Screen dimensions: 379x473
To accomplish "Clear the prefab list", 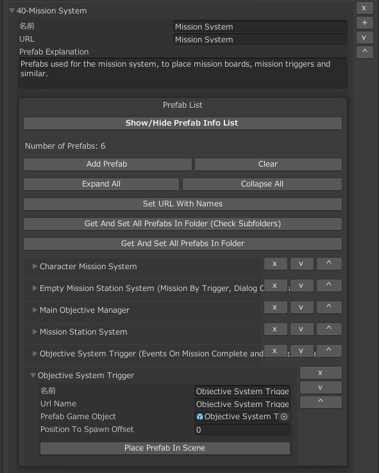I will 268,164.
